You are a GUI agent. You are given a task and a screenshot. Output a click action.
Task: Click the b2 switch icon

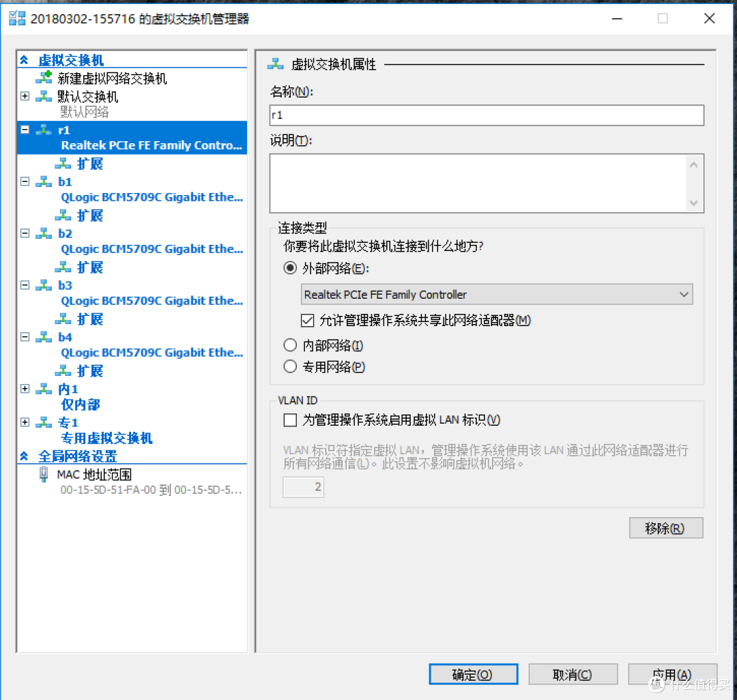[x=44, y=233]
